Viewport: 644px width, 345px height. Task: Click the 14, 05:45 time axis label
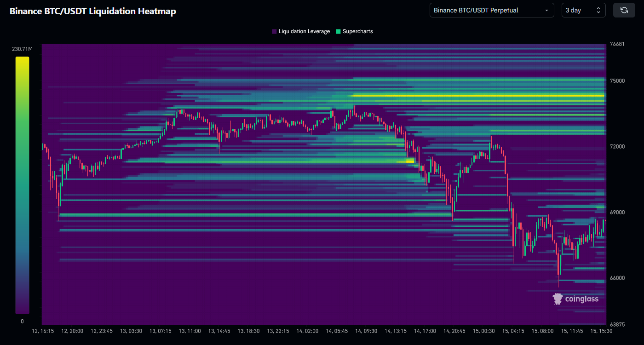tap(337, 331)
